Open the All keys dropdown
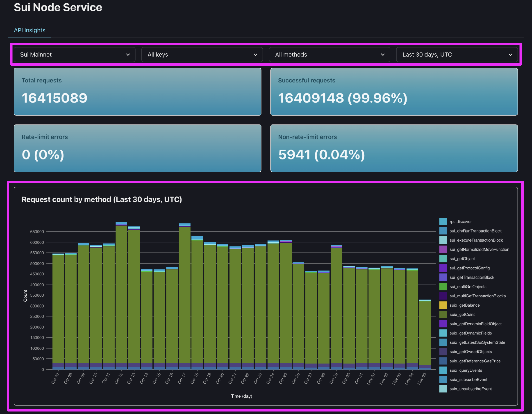The height and width of the screenshot is (414, 532). click(202, 55)
